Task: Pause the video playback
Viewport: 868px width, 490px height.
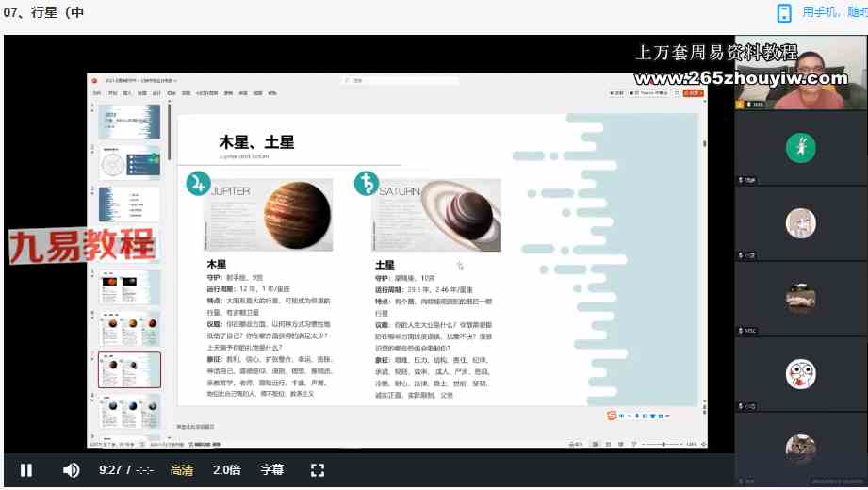Action: coord(26,469)
